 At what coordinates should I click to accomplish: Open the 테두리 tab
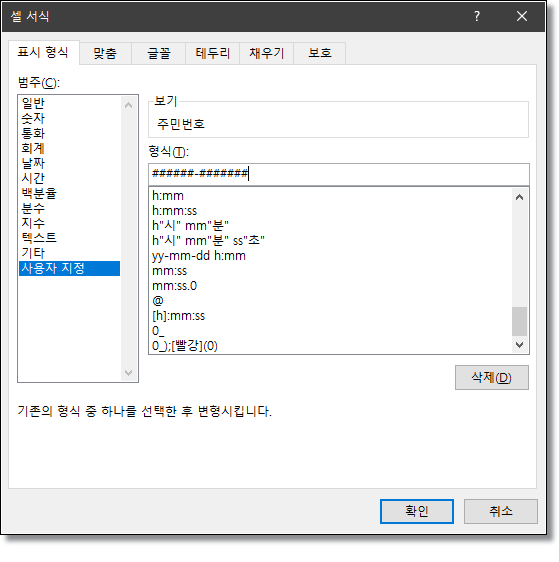tap(212, 53)
